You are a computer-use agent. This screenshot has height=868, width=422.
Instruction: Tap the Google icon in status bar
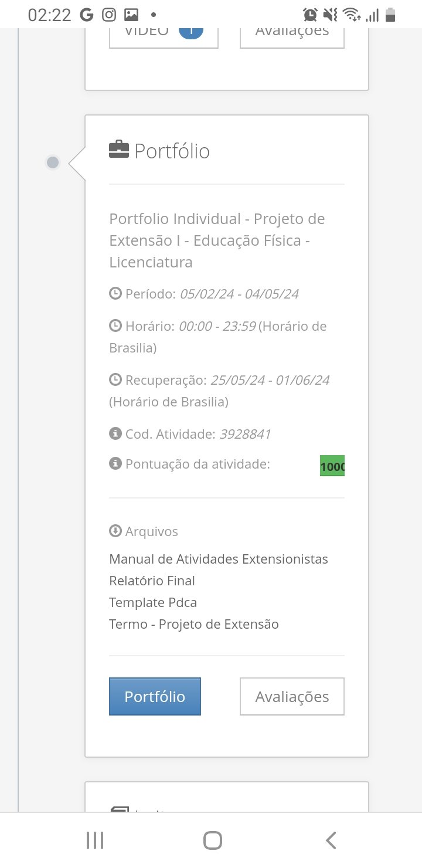[87, 15]
